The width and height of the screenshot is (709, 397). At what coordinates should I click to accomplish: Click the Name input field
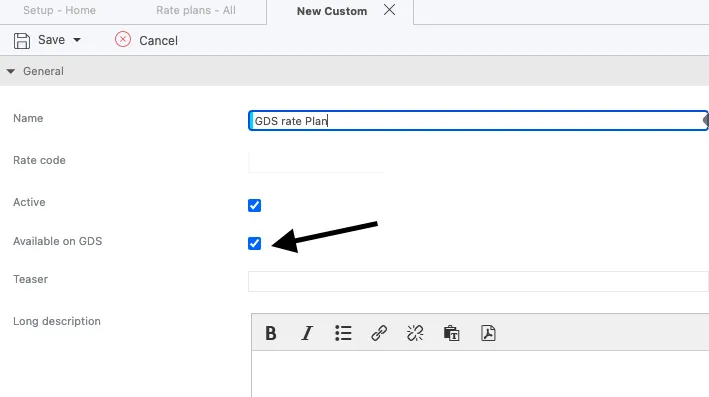coord(478,121)
